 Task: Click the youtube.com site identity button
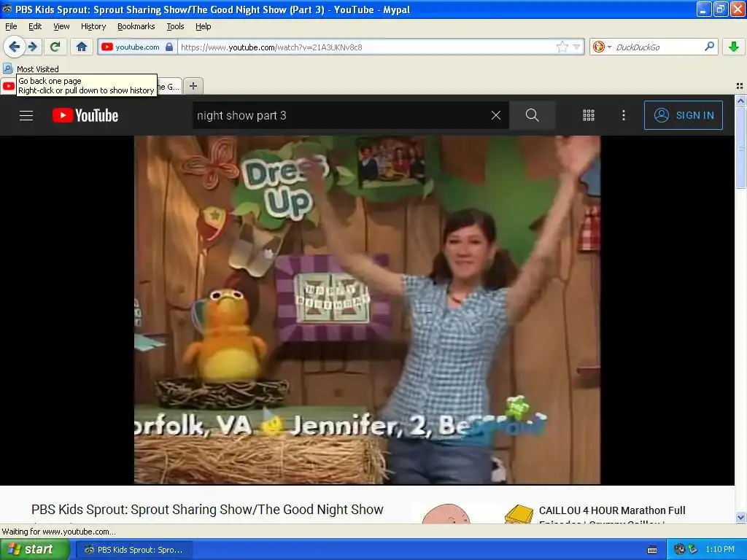click(x=137, y=47)
